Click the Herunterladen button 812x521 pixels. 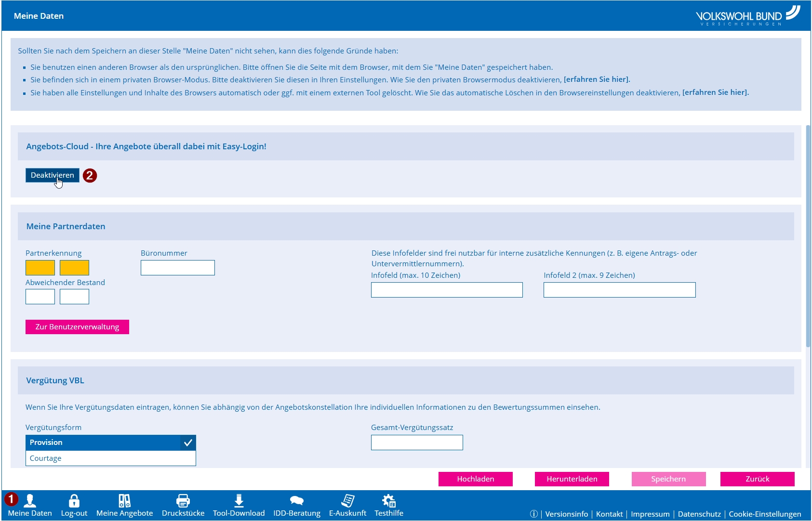click(x=572, y=479)
